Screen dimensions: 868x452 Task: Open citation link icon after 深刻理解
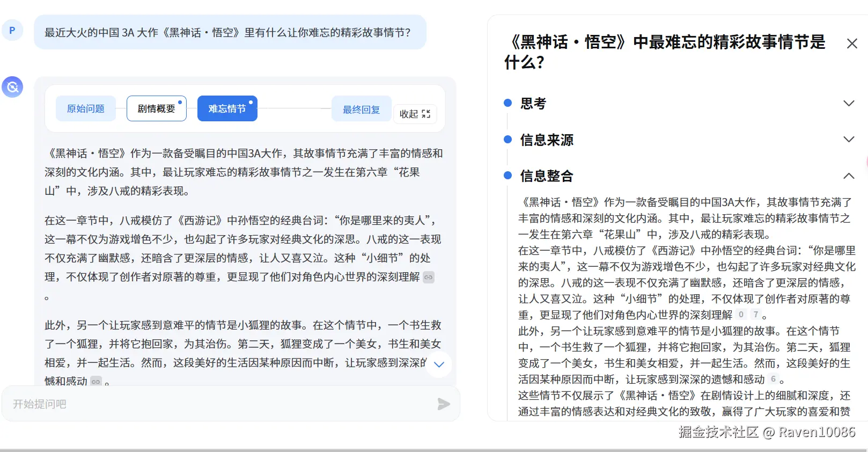pos(429,278)
